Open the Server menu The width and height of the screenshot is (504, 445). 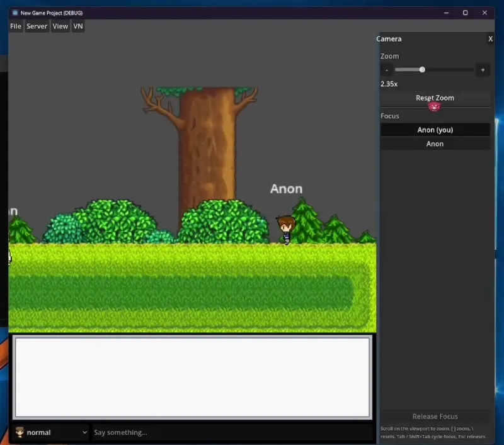pyautogui.click(x=37, y=26)
